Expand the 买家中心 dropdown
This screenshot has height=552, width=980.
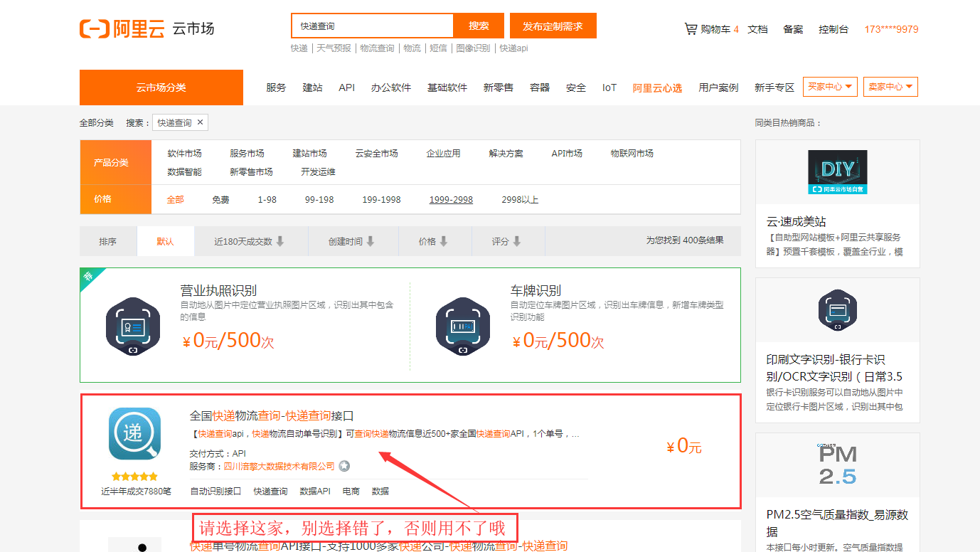tap(830, 87)
